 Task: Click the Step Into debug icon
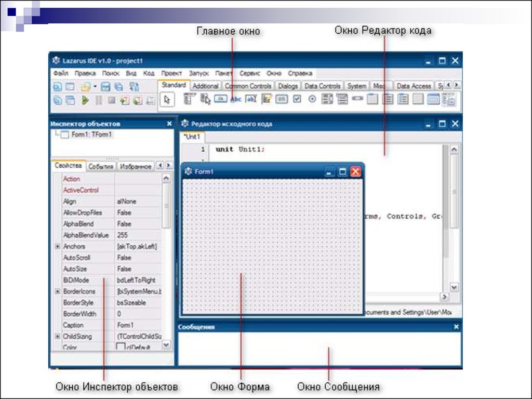click(x=125, y=100)
